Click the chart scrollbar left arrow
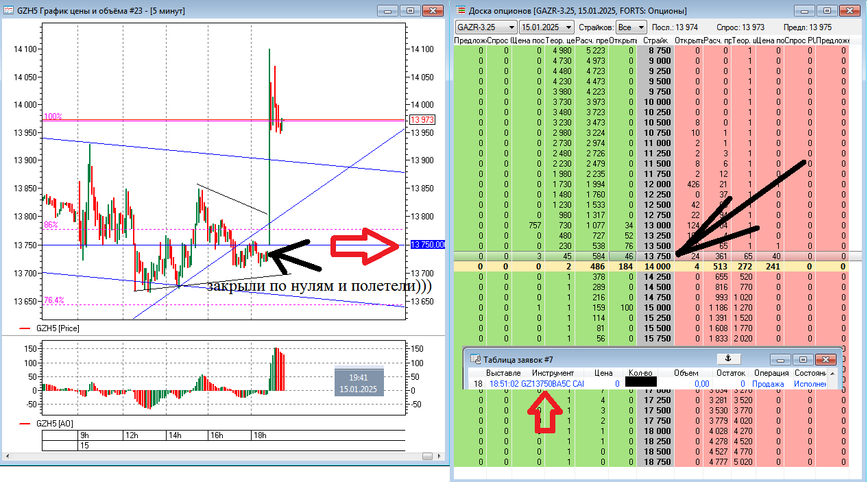 (x=6, y=456)
